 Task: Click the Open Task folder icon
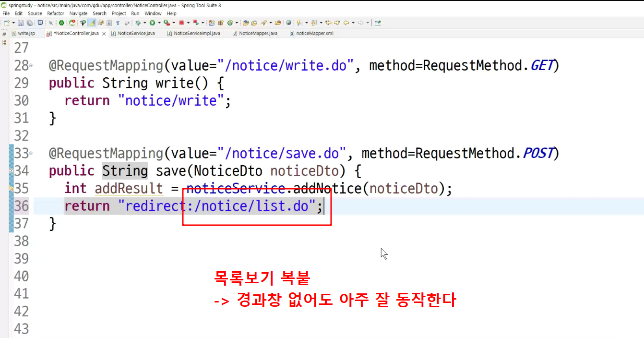(254, 23)
